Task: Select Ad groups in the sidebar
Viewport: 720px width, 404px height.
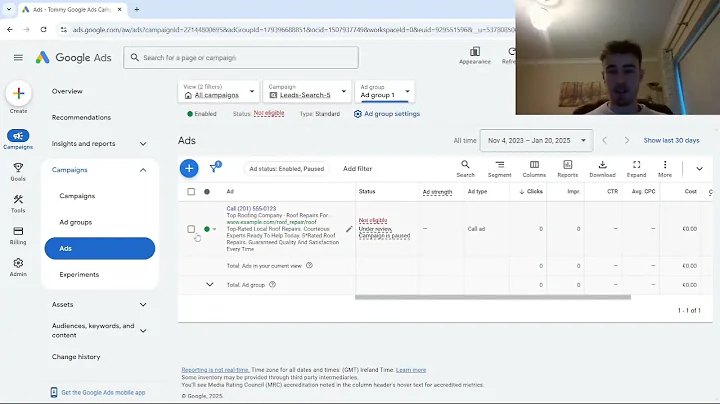Action: pyautogui.click(x=76, y=222)
